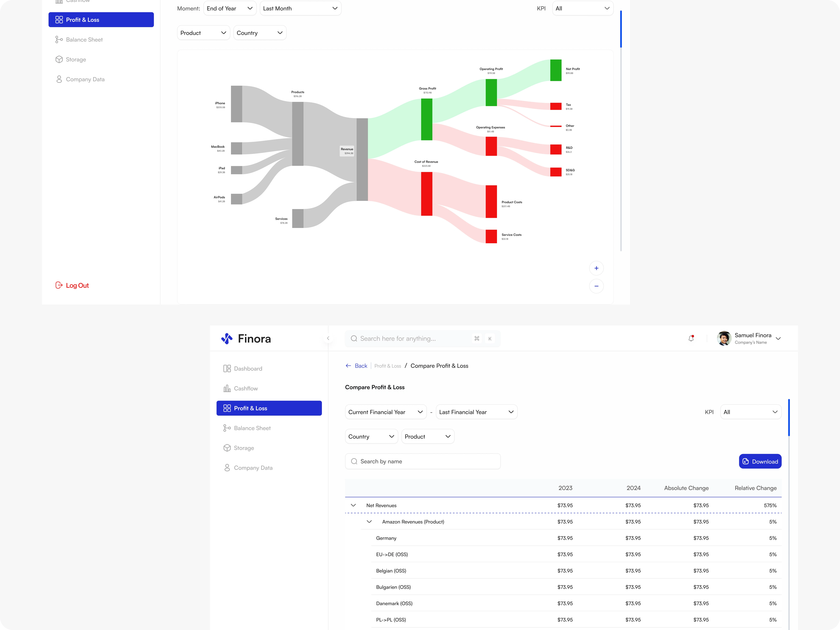The width and height of the screenshot is (840, 630).
Task: Open Dashboard from lower sidebar
Action: [x=248, y=368]
